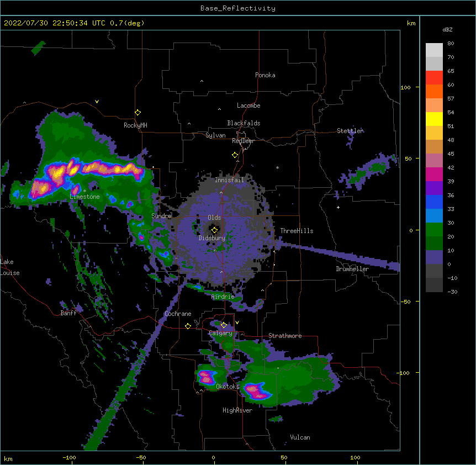Click the yellow marker south of Cochrane
476x465 pixels.
point(188,326)
